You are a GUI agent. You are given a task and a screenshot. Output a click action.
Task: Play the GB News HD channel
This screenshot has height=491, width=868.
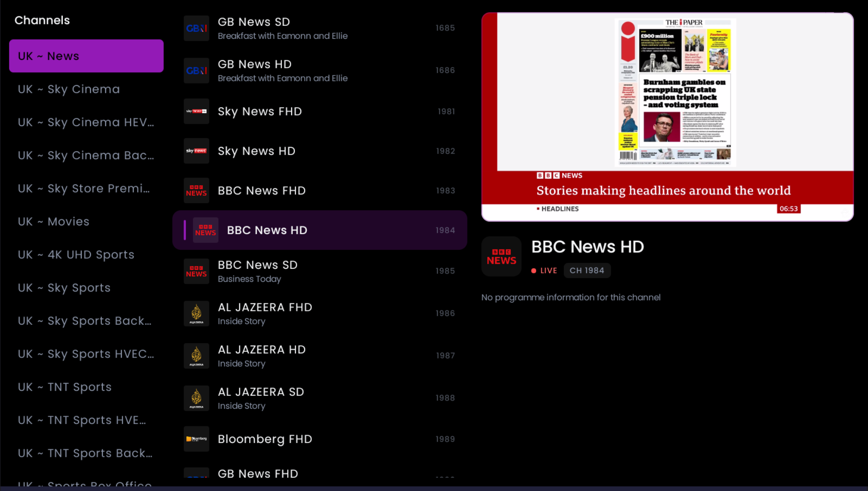(320, 71)
